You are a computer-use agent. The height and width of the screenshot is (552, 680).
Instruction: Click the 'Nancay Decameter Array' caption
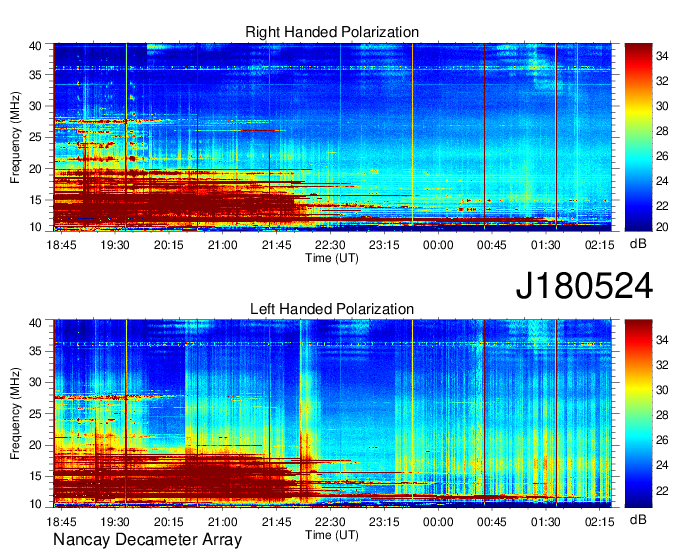tap(147, 540)
